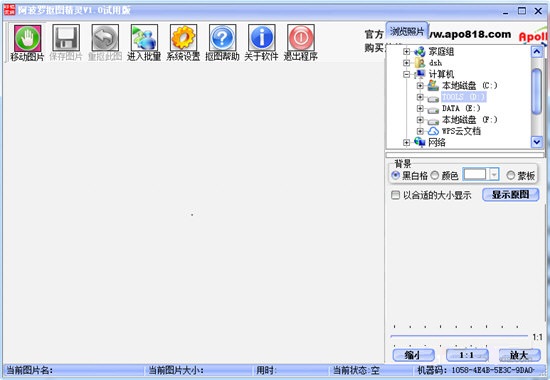Image resolution: width=550 pixels, height=380 pixels.
Task: Open the background color dropdown arrow
Action: pyautogui.click(x=494, y=174)
